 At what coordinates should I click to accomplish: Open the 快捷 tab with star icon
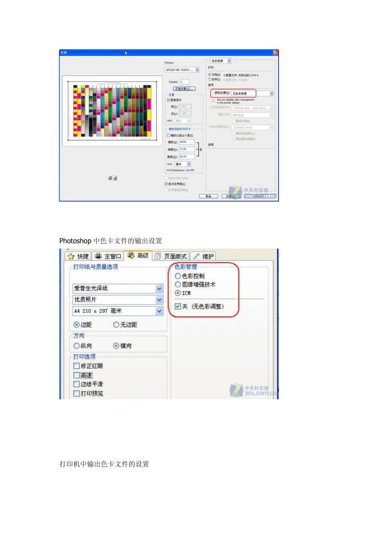(x=78, y=256)
